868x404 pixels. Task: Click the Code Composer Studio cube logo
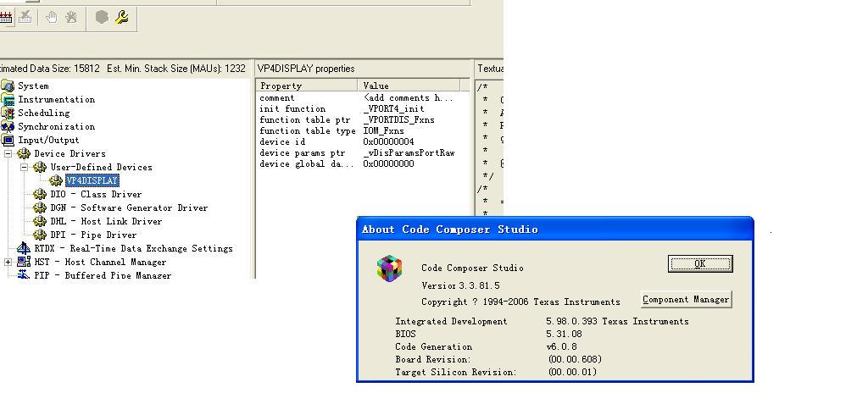coord(389,268)
